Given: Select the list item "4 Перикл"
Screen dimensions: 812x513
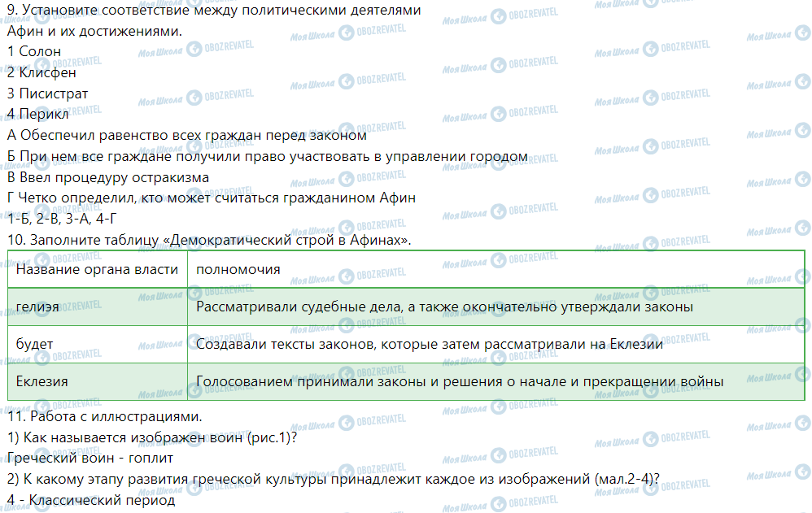Looking at the screenshot, I should tap(37, 115).
